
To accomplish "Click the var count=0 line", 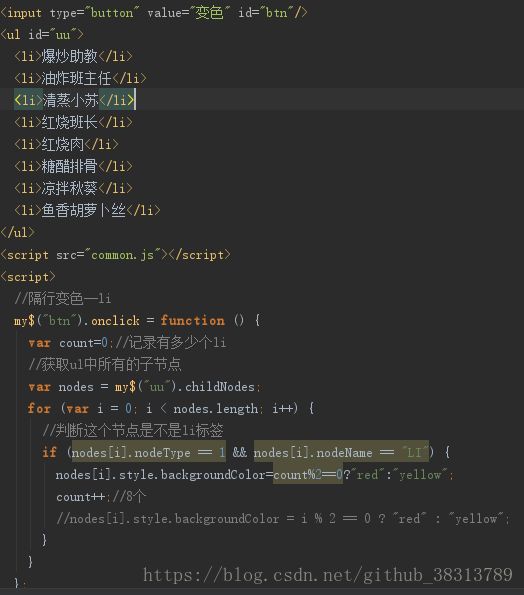I will pyautogui.click(x=127, y=343).
